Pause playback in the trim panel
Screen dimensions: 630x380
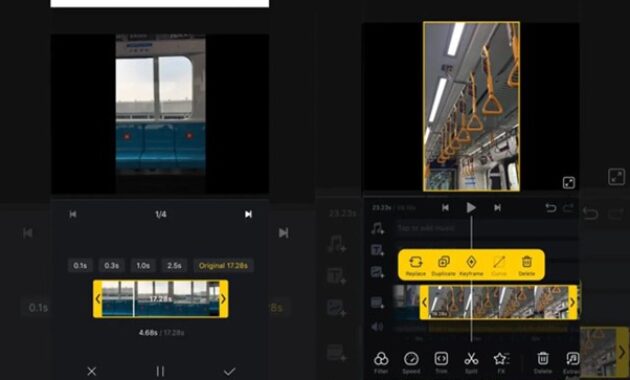pyautogui.click(x=160, y=371)
